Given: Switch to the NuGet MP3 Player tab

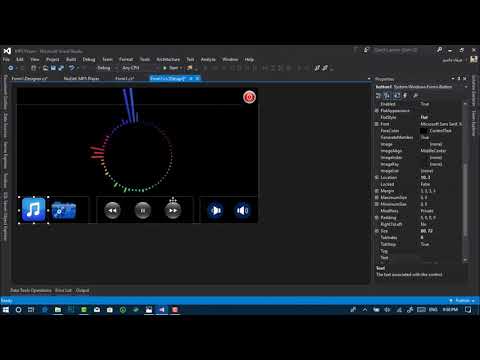Looking at the screenshot, I should (x=81, y=78).
